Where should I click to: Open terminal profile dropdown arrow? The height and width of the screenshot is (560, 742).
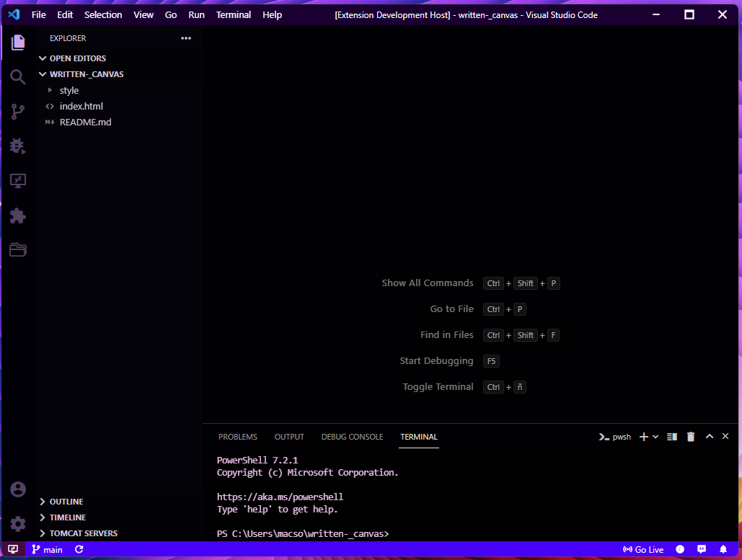[x=655, y=436]
